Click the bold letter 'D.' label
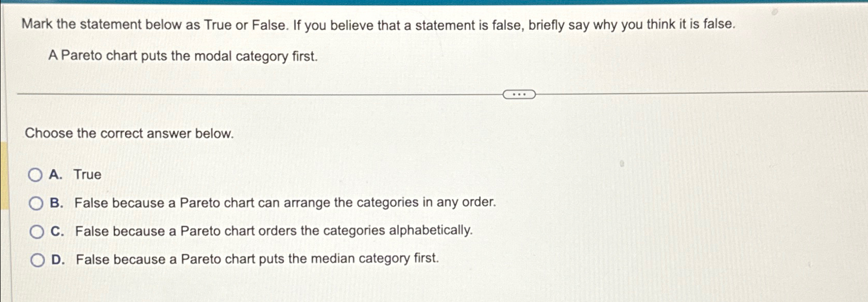 pyautogui.click(x=58, y=259)
